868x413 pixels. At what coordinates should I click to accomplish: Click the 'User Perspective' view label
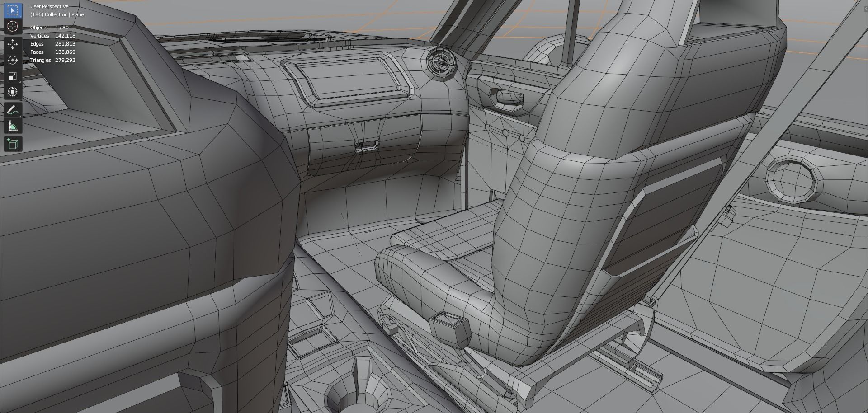click(49, 6)
